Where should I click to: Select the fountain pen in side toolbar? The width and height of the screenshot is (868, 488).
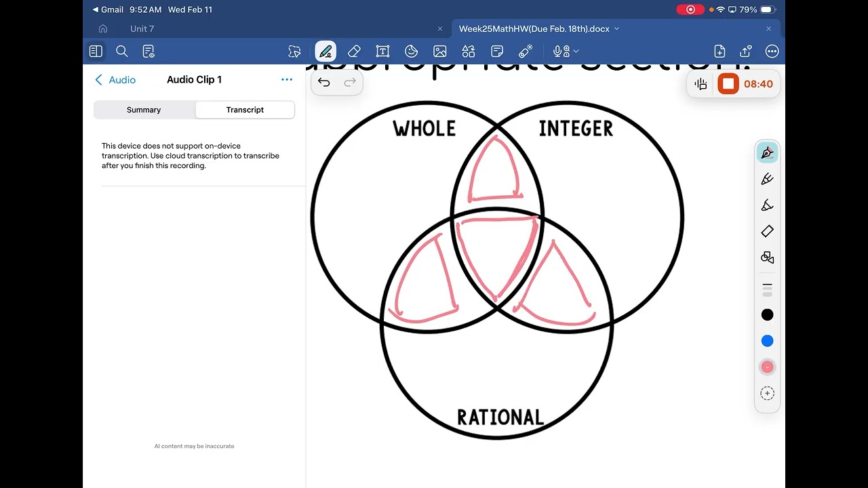[768, 152]
